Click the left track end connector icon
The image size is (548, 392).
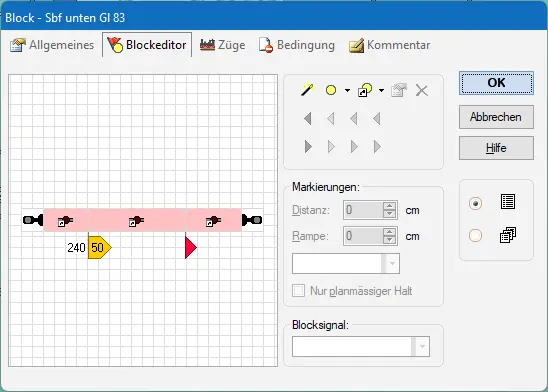33,220
